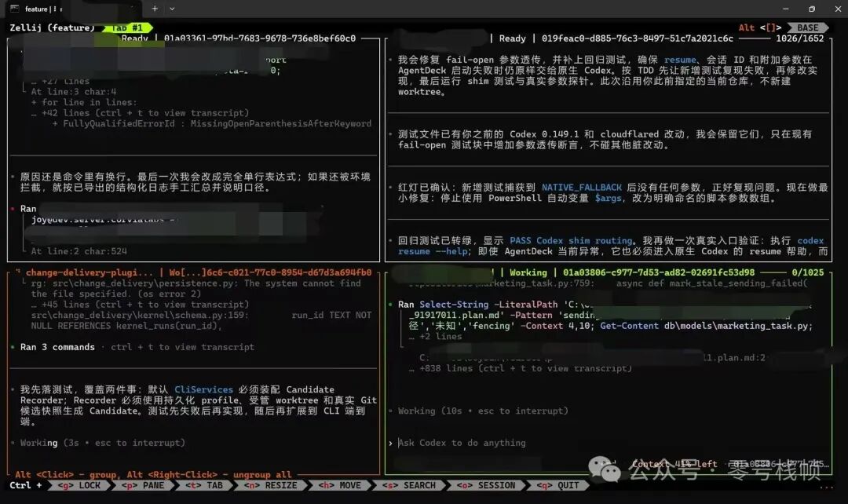Click '+838 lines (ctrl + t to view transcript)'
The height and width of the screenshot is (504, 848).
525,369
